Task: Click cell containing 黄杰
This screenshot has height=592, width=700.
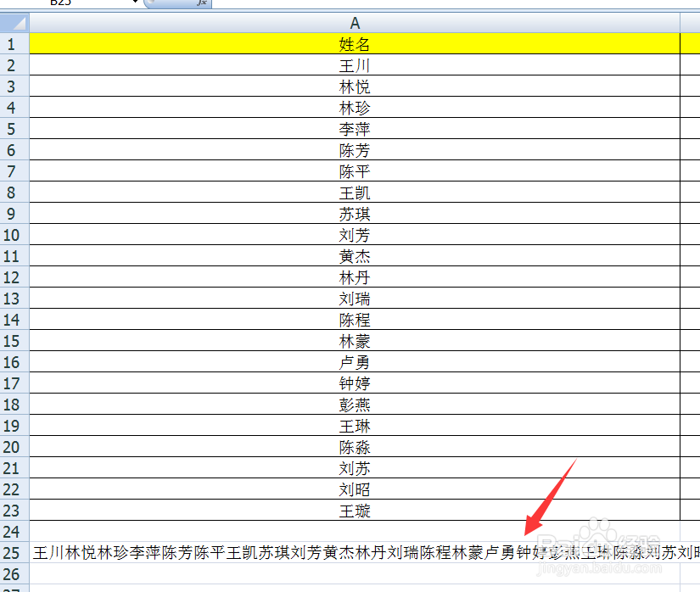Action: coord(355,255)
